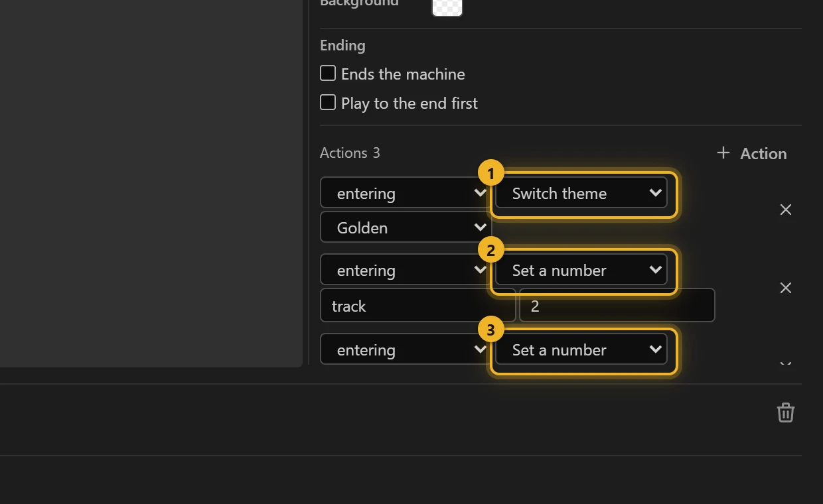
Task: Open entering dropdown beside Switch theme
Action: point(406,193)
